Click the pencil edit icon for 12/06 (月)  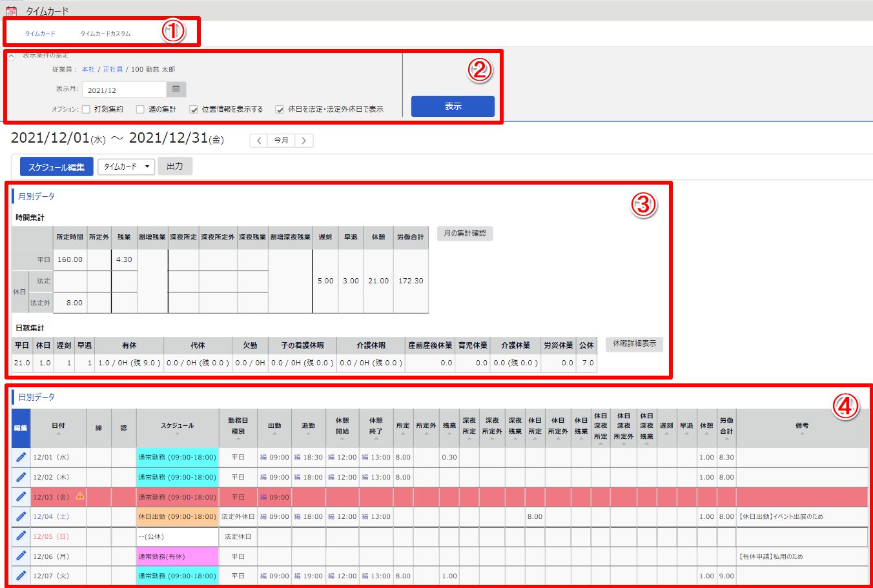click(21, 556)
